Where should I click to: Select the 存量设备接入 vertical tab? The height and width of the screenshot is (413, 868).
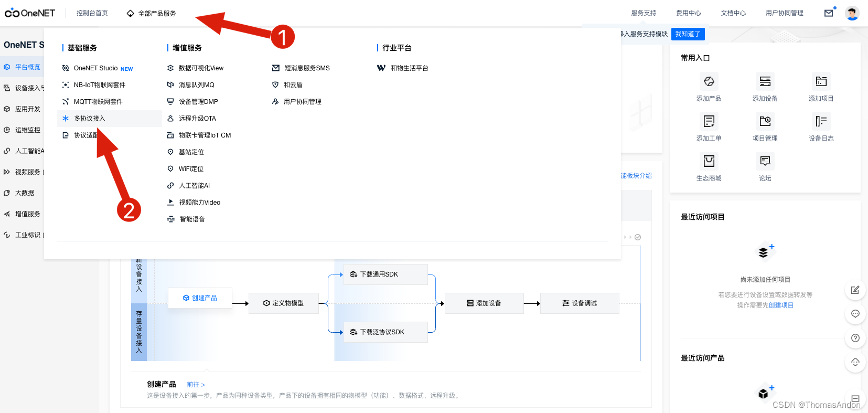click(x=139, y=332)
